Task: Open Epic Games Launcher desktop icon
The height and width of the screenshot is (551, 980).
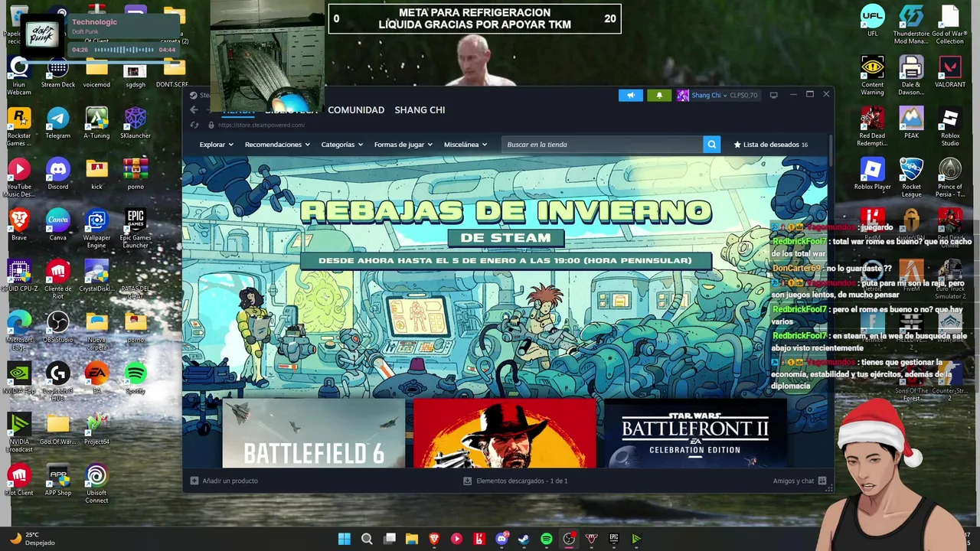Action: (136, 229)
